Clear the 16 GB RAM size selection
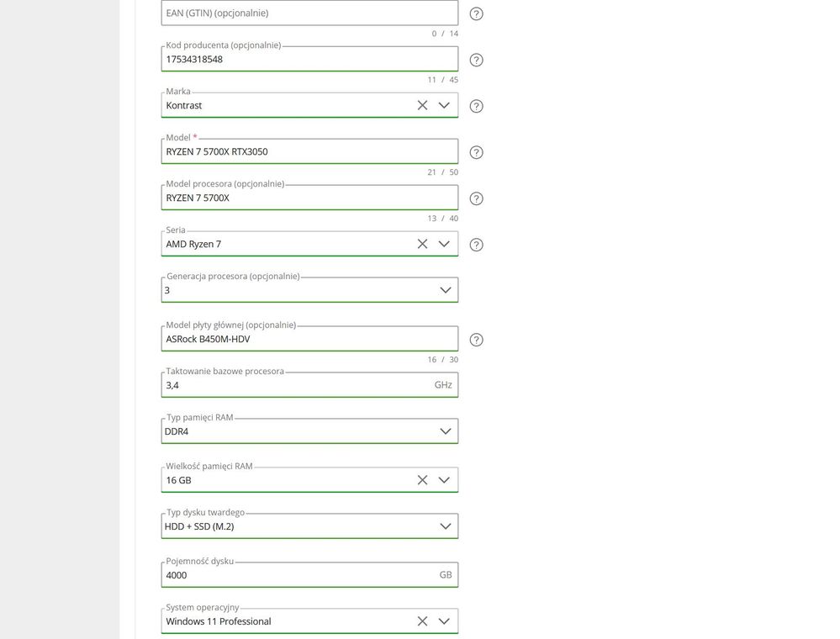Image resolution: width=840 pixels, height=639 pixels. (x=422, y=480)
